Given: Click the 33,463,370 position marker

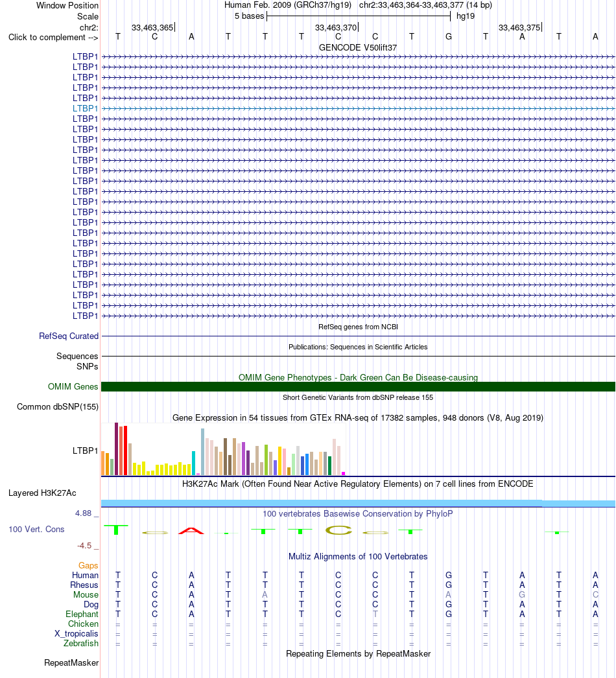Looking at the screenshot, I should [x=336, y=28].
